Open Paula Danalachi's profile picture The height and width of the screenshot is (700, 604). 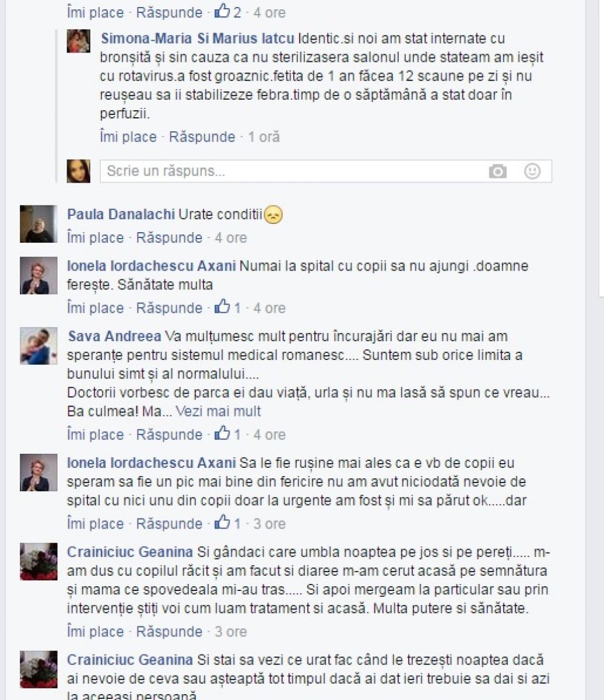[38, 224]
